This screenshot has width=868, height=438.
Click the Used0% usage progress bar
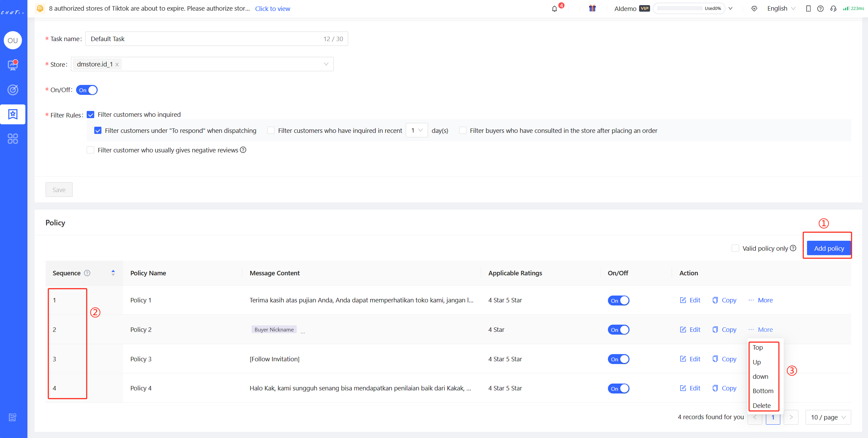coord(689,9)
